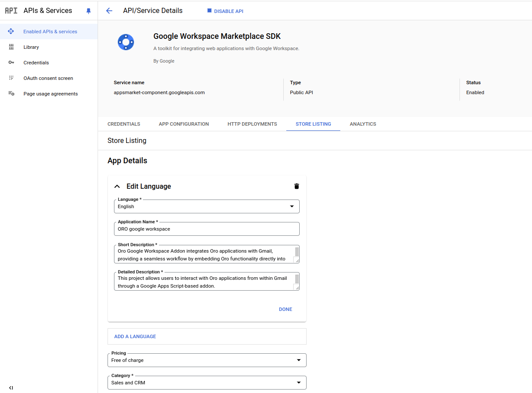532x393 pixels.
Task: Click the Done button
Action: (x=285, y=309)
